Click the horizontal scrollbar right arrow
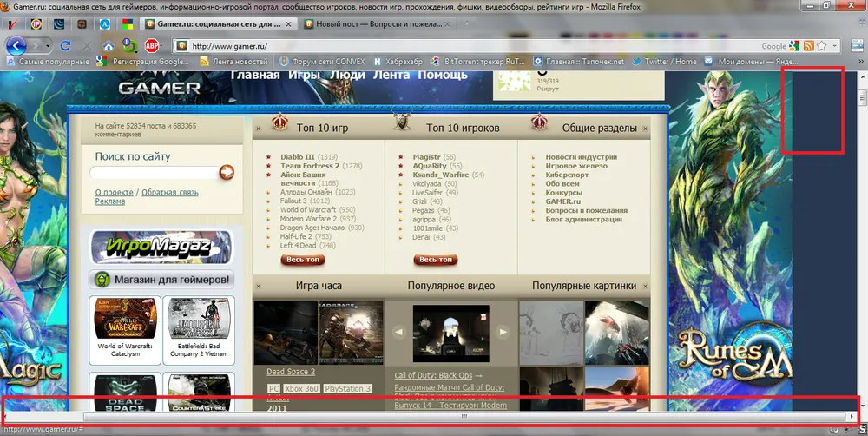The image size is (868, 436). tap(853, 417)
